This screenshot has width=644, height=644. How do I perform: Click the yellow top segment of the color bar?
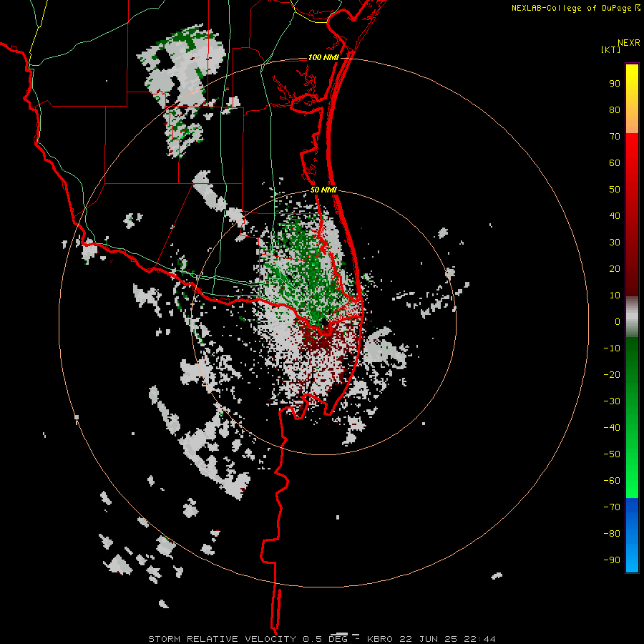pos(632,99)
